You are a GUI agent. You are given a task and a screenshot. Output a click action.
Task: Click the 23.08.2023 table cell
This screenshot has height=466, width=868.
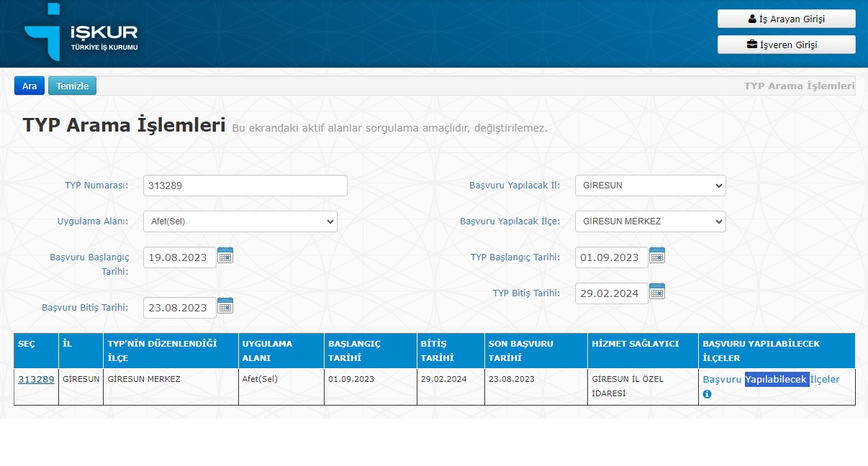pos(536,387)
